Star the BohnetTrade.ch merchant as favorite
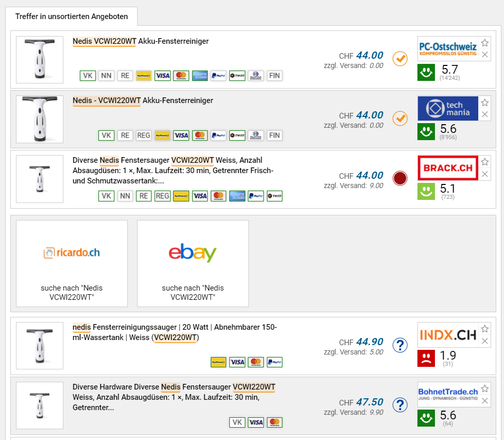The image size is (504, 440). (484, 389)
